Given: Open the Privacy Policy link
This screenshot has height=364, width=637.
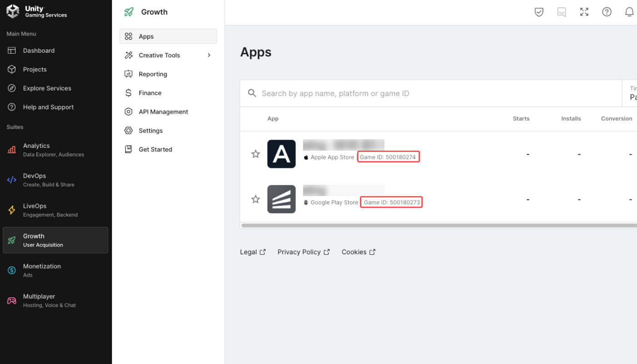Looking at the screenshot, I should click(x=303, y=252).
